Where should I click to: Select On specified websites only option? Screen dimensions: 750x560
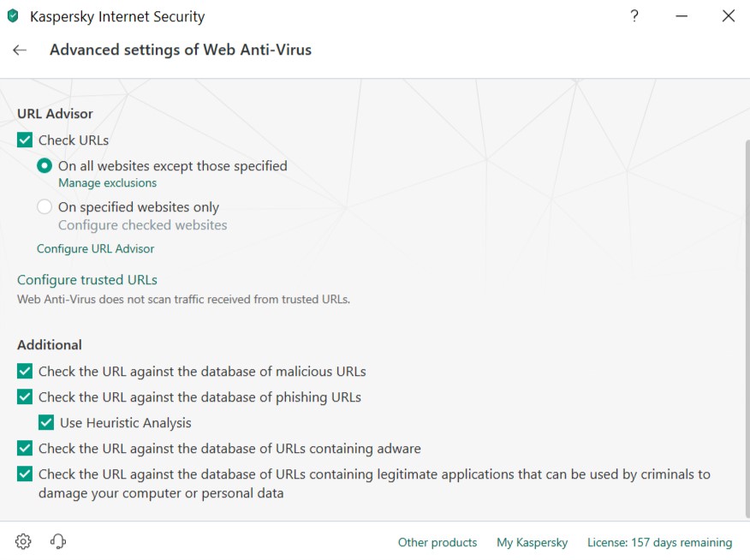click(x=45, y=207)
